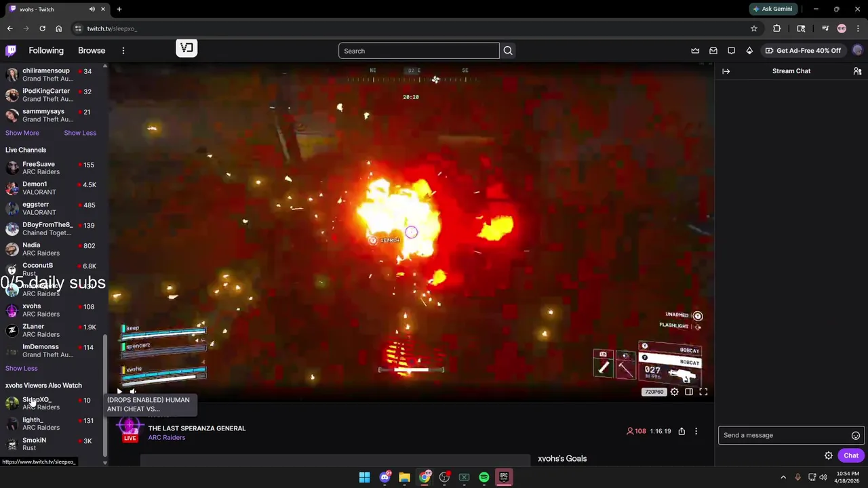This screenshot has width=868, height=488.
Task: Open SleepXO_ recommended channel
Action: 53,404
